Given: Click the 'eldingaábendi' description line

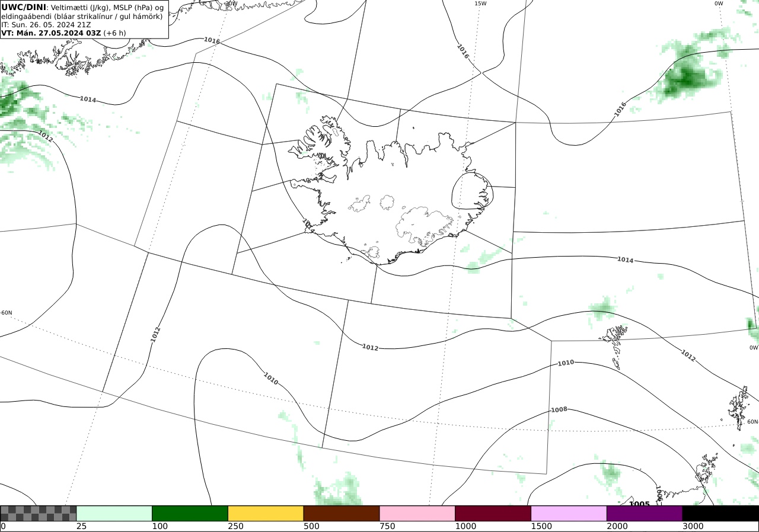Looking at the screenshot, I should click(x=82, y=17).
